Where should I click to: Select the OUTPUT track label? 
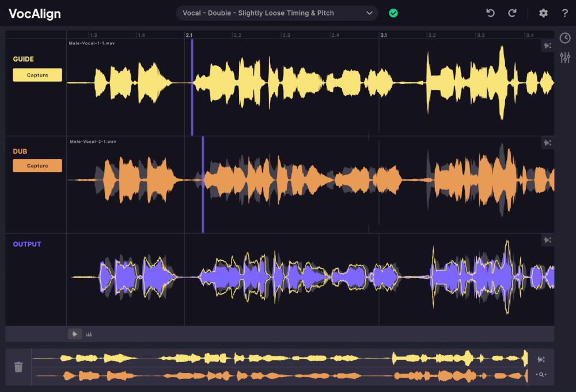pyautogui.click(x=28, y=244)
